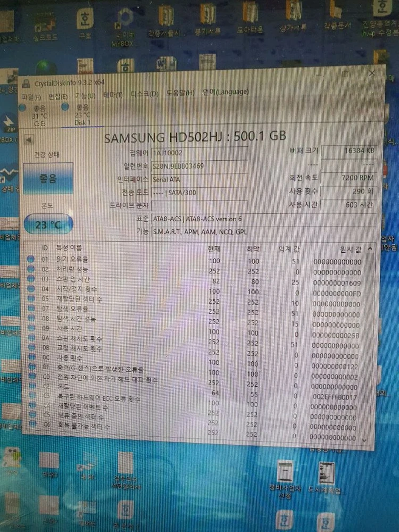Click the status circle for 처리량 성능 row
This screenshot has height=532, width=399.
click(x=31, y=269)
